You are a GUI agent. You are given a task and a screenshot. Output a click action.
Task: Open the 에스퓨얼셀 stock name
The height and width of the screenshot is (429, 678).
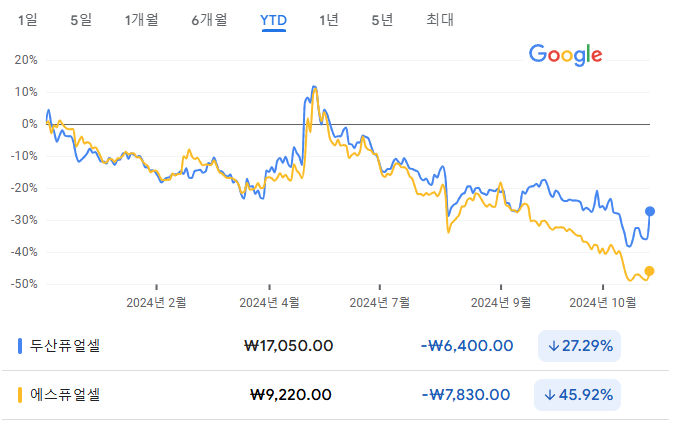click(x=65, y=395)
